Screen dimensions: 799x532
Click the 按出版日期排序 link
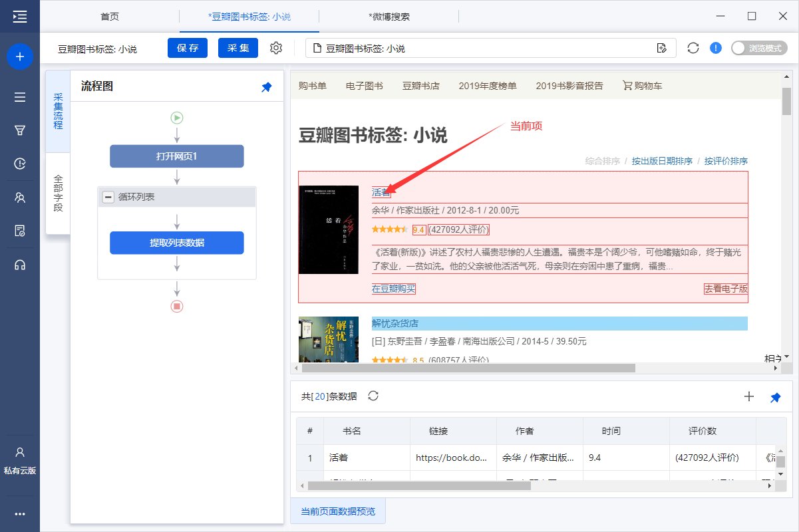[x=662, y=161]
